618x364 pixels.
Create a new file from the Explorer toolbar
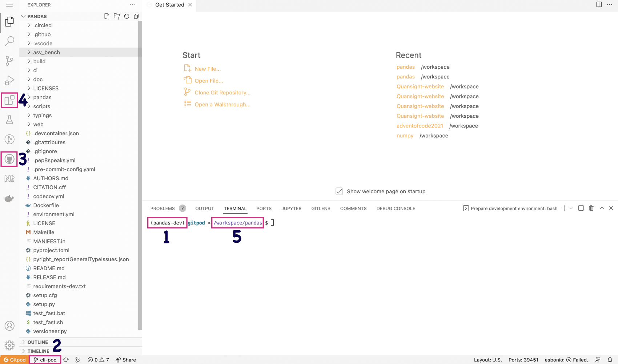107,16
